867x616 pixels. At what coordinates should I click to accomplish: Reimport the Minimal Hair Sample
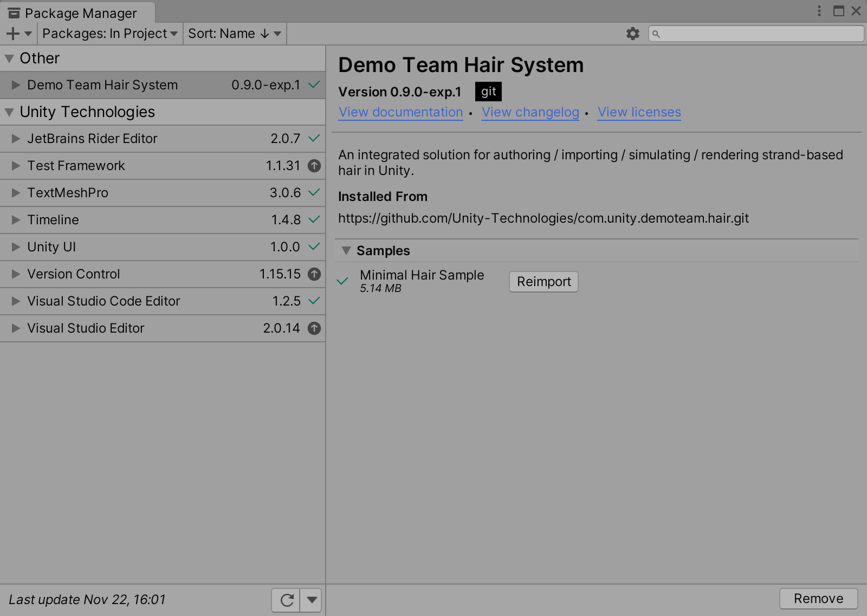543,281
